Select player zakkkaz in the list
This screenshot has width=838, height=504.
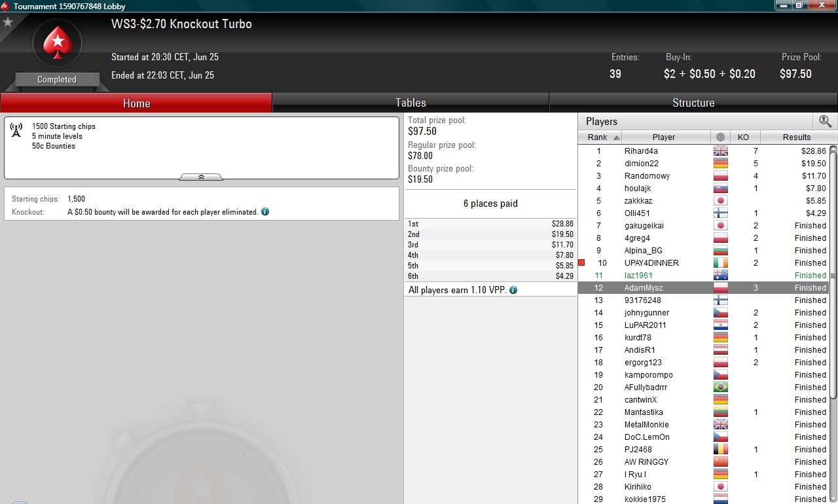pos(638,201)
